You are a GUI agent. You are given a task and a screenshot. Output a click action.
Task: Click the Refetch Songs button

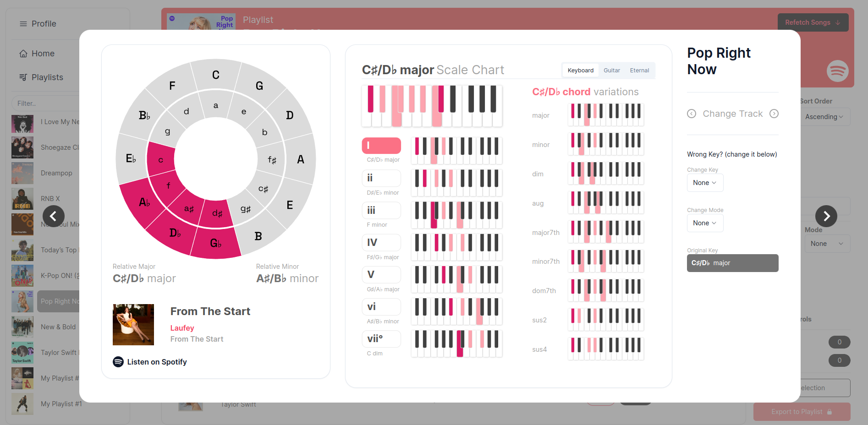pos(813,22)
